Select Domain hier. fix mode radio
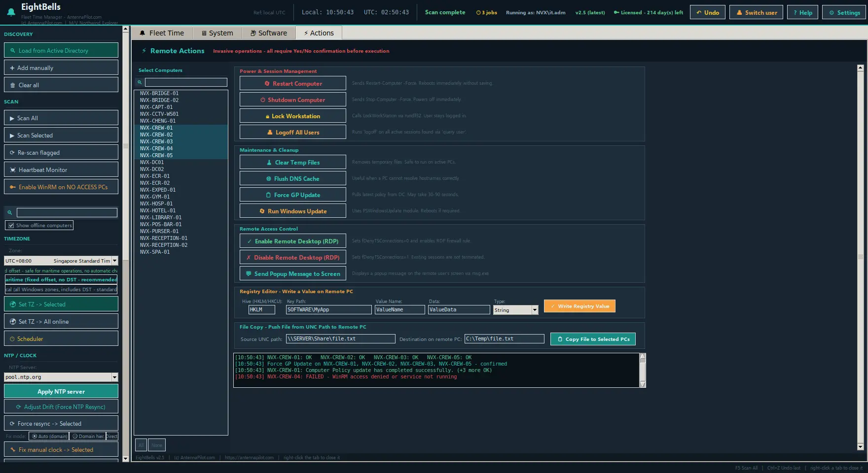868x473 pixels. 87,436
